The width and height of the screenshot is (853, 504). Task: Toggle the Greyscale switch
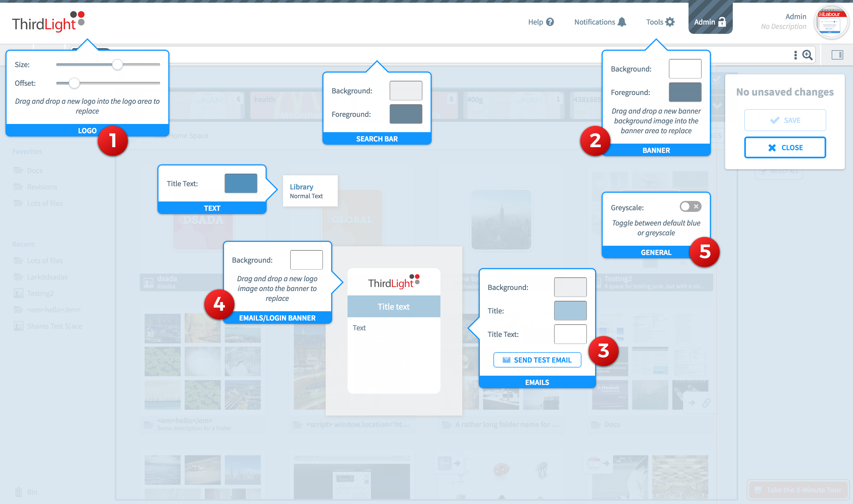point(690,206)
